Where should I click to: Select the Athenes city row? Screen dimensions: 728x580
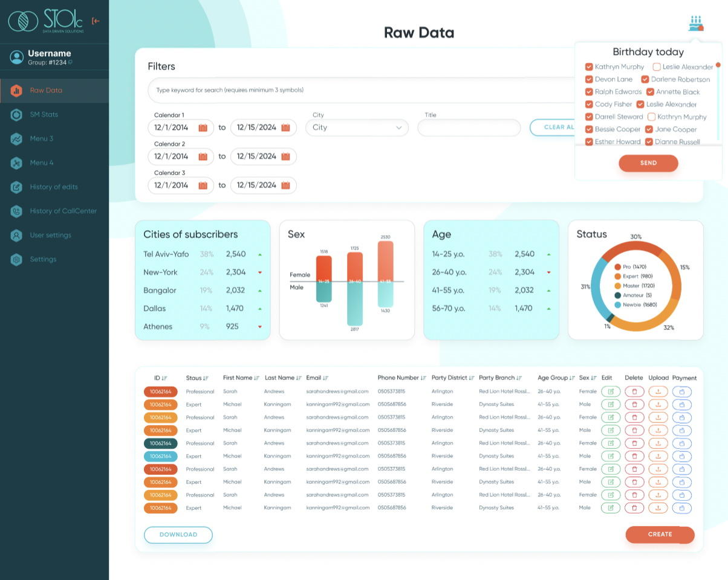click(203, 327)
